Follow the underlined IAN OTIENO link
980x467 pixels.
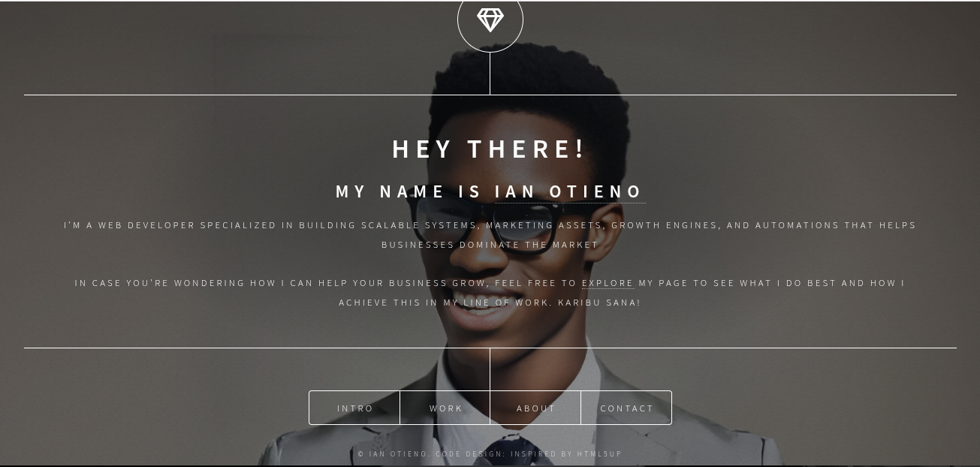point(569,191)
